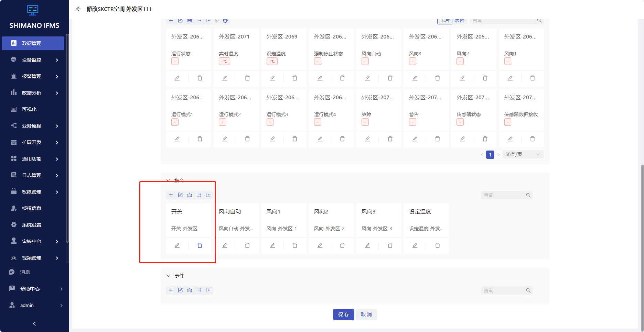Screen dimensions: 644x332
Task: Expand the 数据分析 submenu arrow
Action: tap(57, 93)
